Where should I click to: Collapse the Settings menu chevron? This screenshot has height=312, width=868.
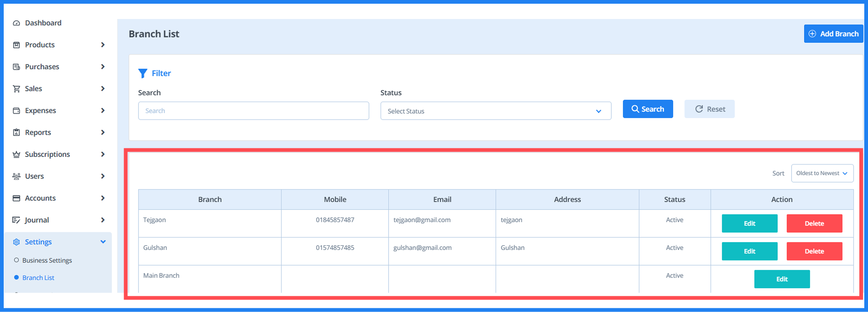[103, 242]
